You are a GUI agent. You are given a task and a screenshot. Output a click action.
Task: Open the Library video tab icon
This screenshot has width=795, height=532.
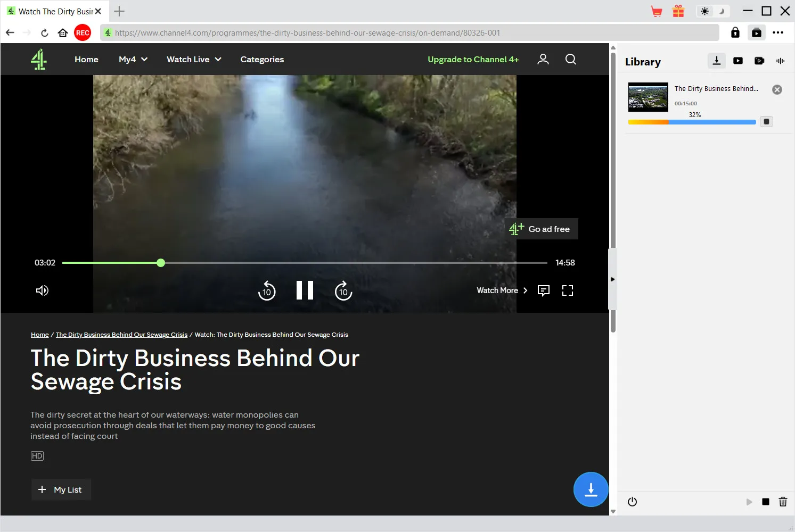click(738, 61)
